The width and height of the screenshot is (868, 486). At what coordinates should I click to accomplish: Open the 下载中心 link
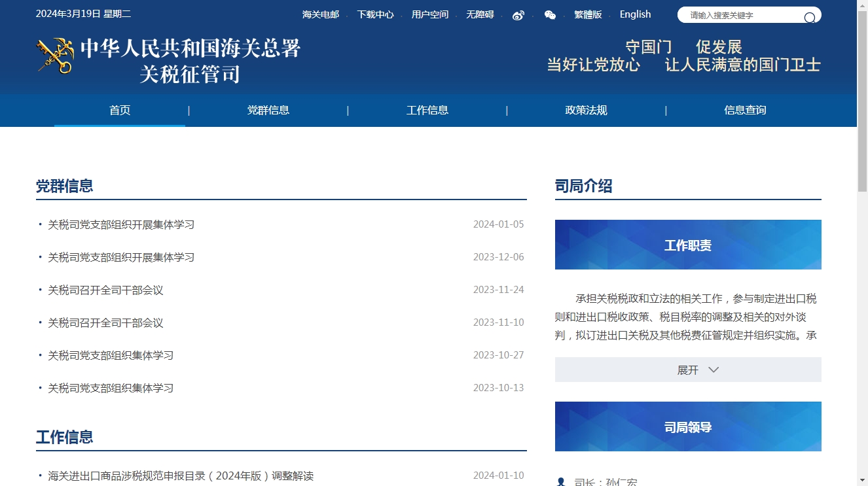coord(375,14)
